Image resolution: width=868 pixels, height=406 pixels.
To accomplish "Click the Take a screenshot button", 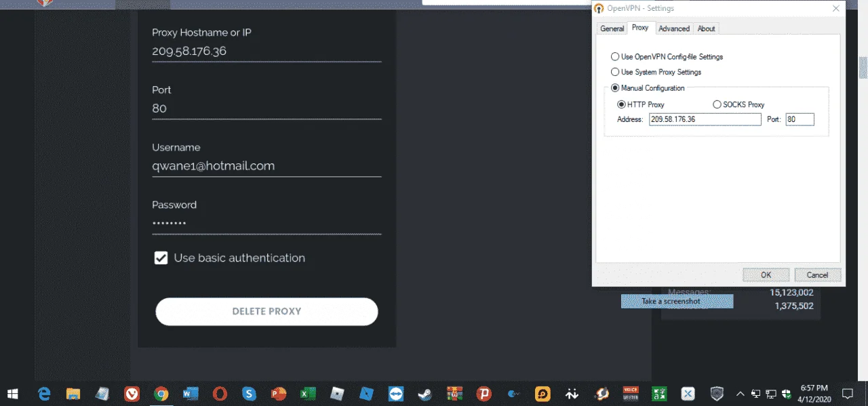I will [677, 302].
